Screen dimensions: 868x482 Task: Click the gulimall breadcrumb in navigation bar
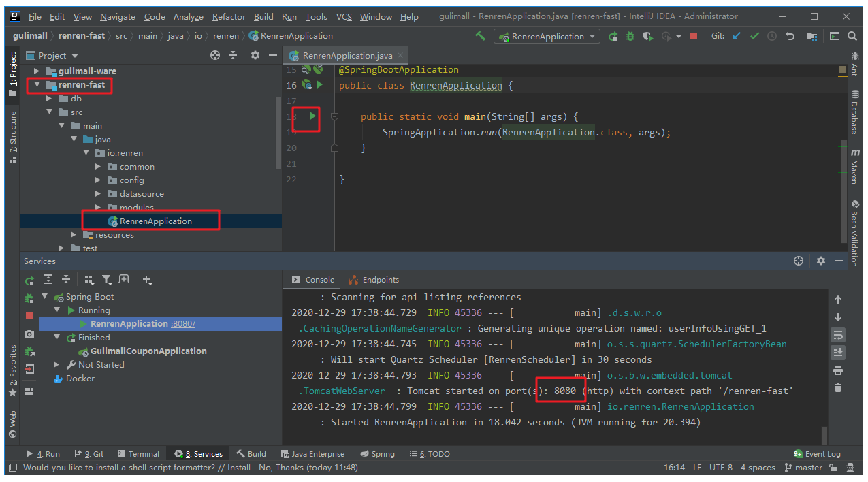pos(30,36)
